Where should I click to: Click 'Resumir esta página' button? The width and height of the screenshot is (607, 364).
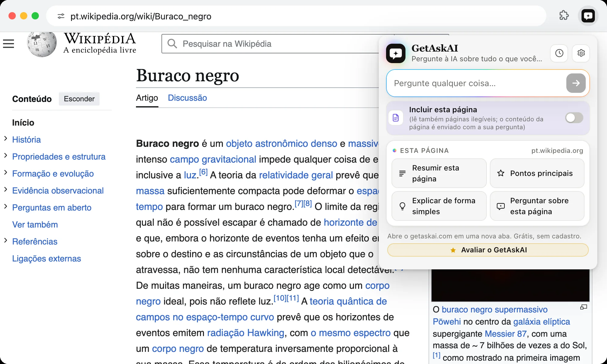439,173
